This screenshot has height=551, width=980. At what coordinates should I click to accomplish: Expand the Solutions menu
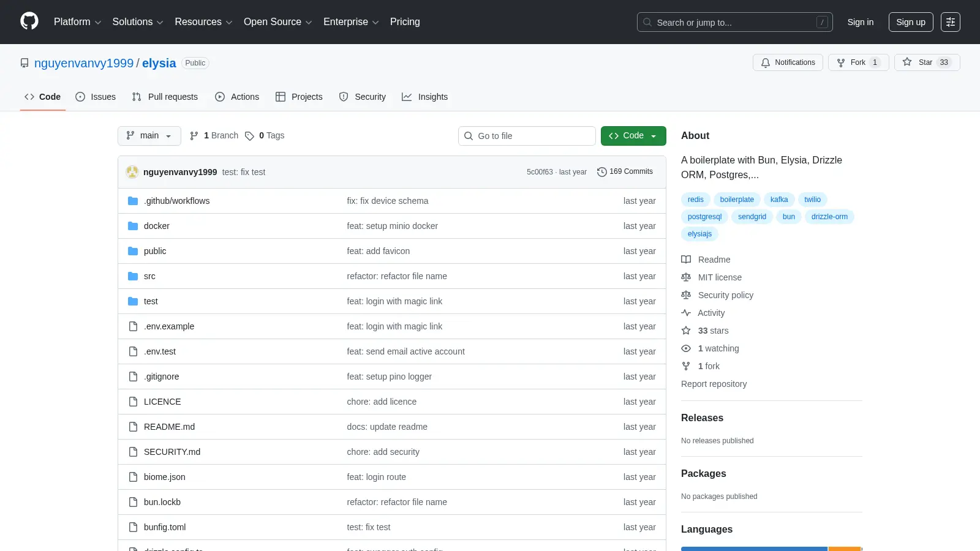(x=138, y=22)
